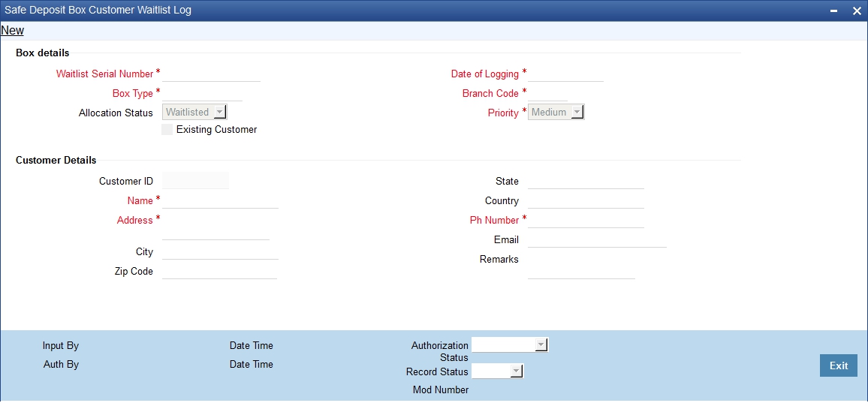Viewport: 868px width, 406px height.
Task: Click the Customer ID field
Action: [195, 181]
